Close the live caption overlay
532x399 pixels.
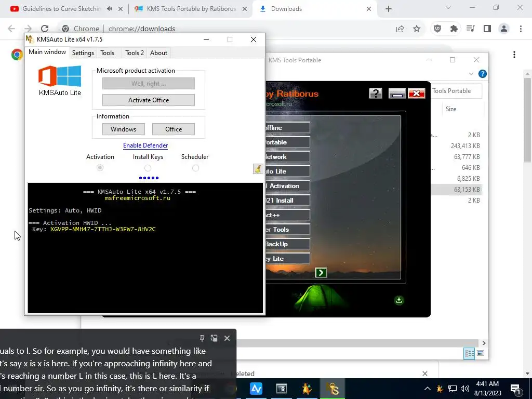[227, 338]
